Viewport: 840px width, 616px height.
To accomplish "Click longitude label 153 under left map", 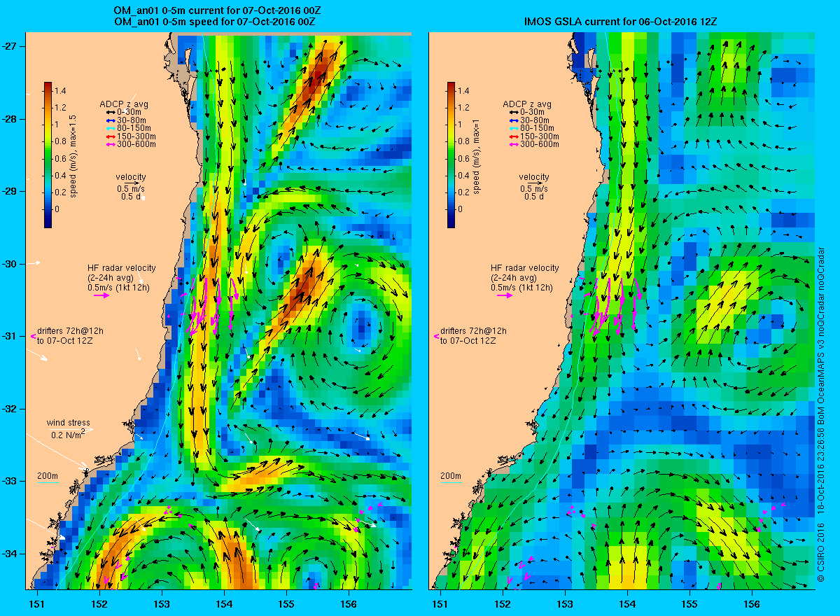I will tap(161, 603).
